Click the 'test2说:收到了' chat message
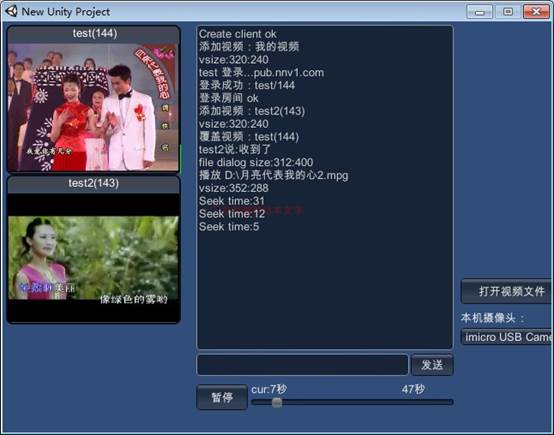 point(235,149)
